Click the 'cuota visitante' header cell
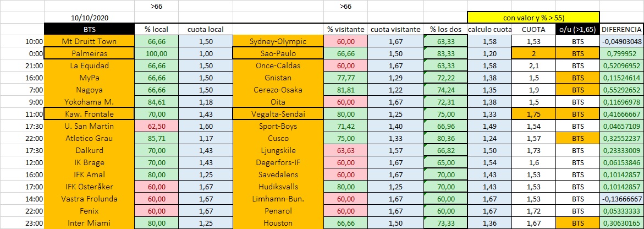The width and height of the screenshot is (644, 229). (395, 30)
